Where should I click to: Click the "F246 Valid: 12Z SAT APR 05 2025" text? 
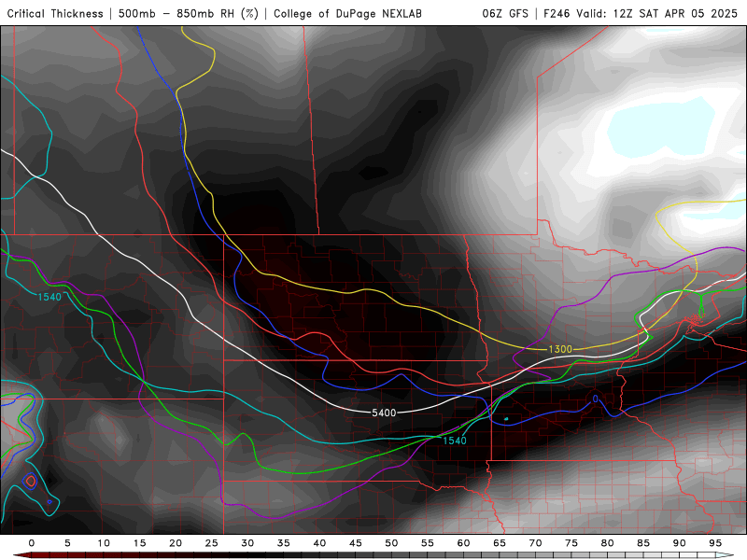coord(641,14)
